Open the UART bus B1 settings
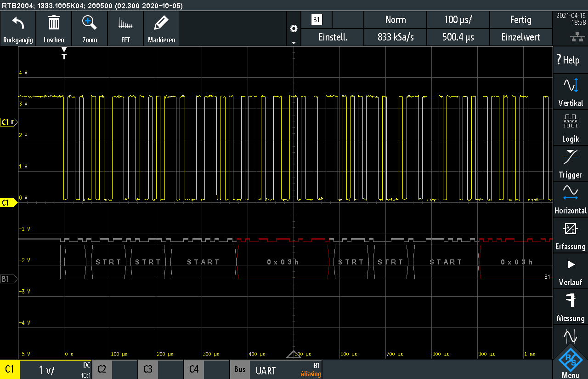 click(285, 369)
